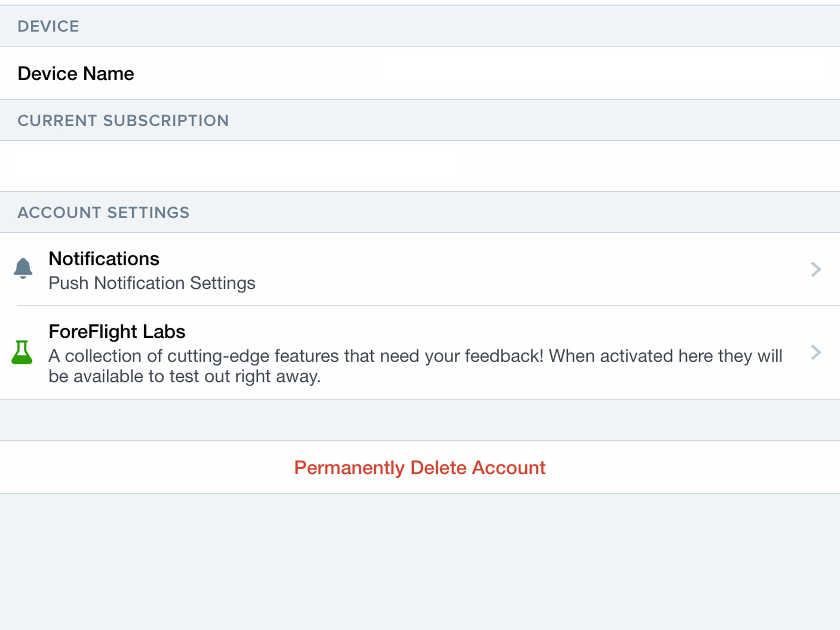
Task: Tap the empty Current Subscription row
Action: (x=420, y=166)
